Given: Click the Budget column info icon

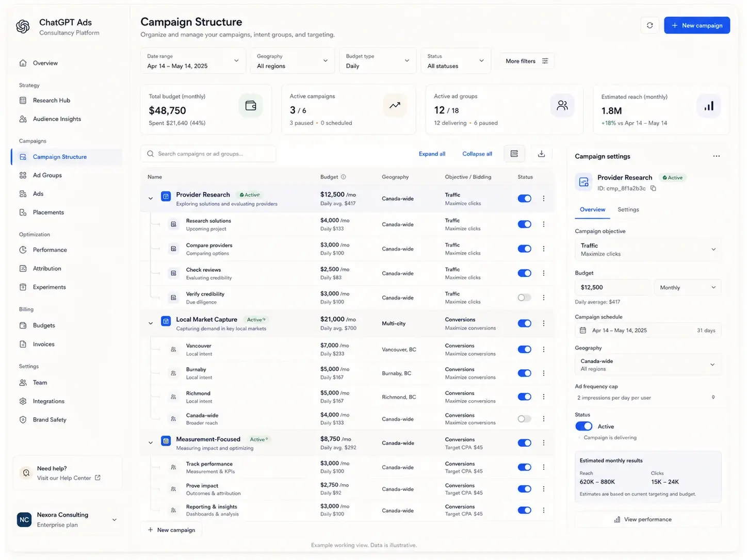Looking at the screenshot, I should (344, 177).
